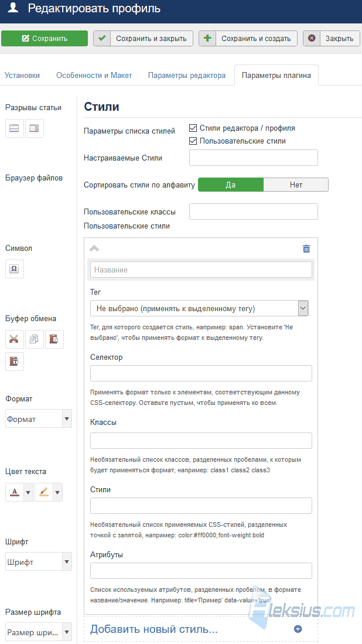Click the scissors cut icon
Viewport: 362px width, 644px height.
coord(15,339)
